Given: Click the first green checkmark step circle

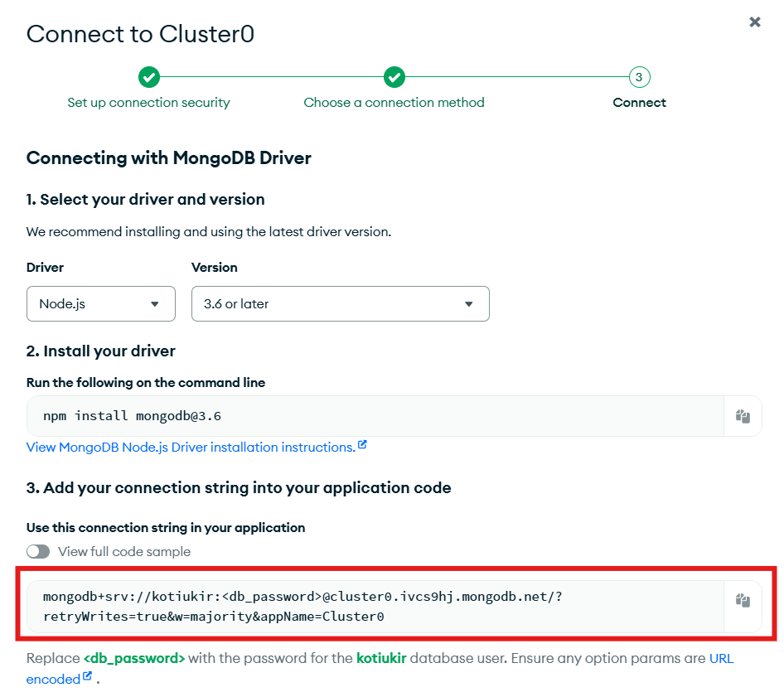Looking at the screenshot, I should (149, 77).
